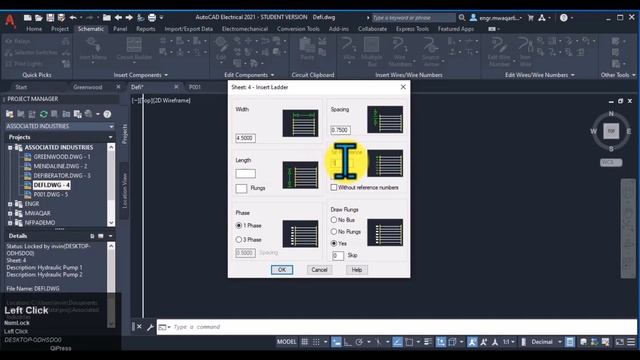The height and width of the screenshot is (360, 640).
Task: Expand Edit Wires/Wire Numbers panel dropdown
Action: [573, 75]
